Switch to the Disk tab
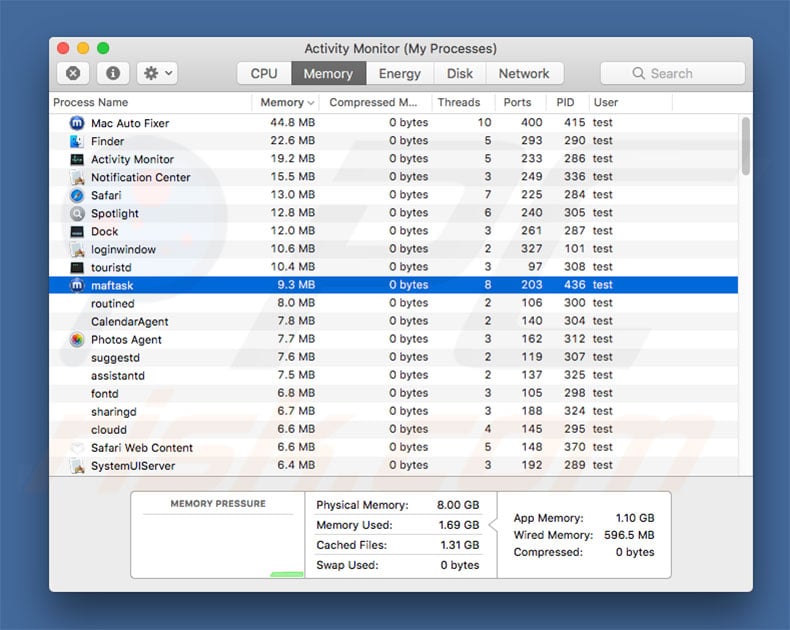 tap(459, 74)
